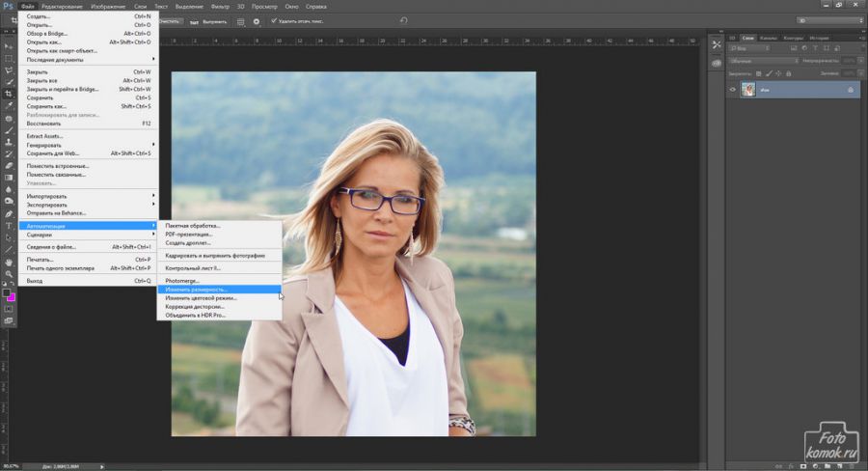Image resolution: width=868 pixels, height=471 pixels.
Task: Select the Zoom tool
Action: 8,274
